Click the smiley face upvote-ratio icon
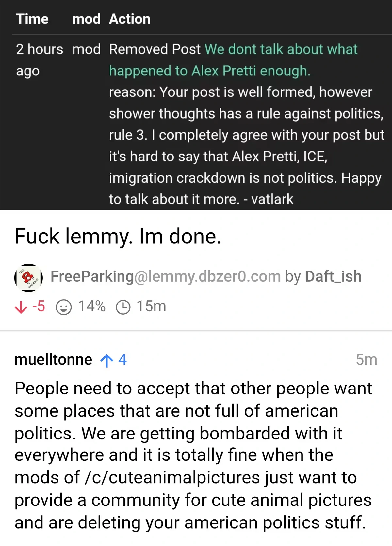392x546 pixels. pyautogui.click(x=63, y=307)
